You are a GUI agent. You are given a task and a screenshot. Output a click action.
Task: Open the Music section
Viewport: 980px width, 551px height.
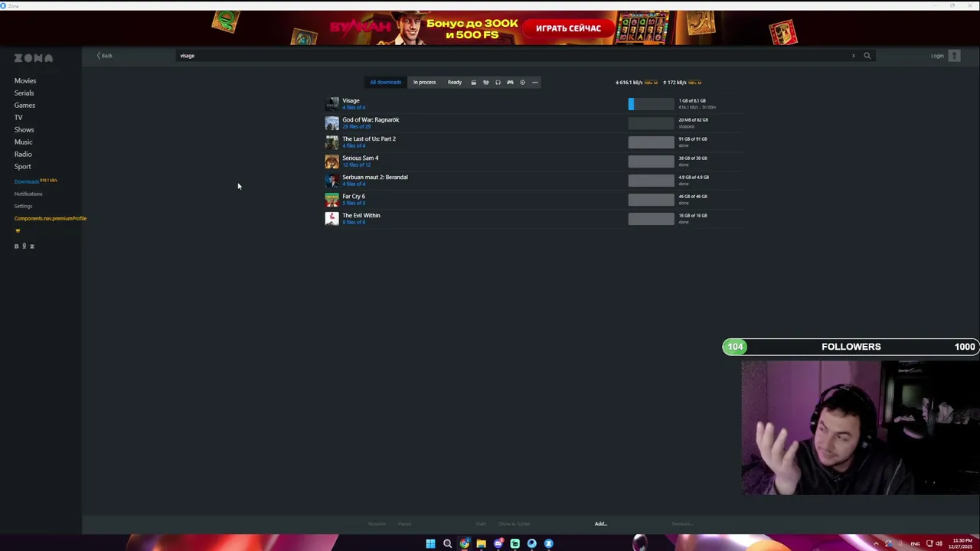[23, 142]
